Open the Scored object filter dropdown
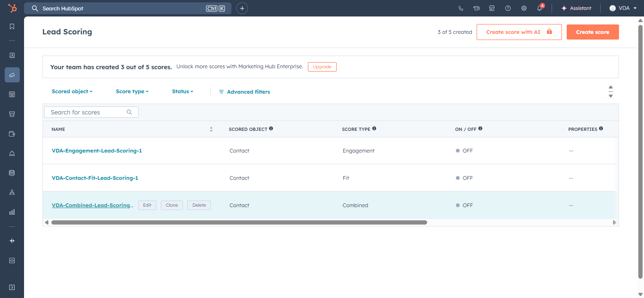The image size is (644, 298). (x=72, y=91)
